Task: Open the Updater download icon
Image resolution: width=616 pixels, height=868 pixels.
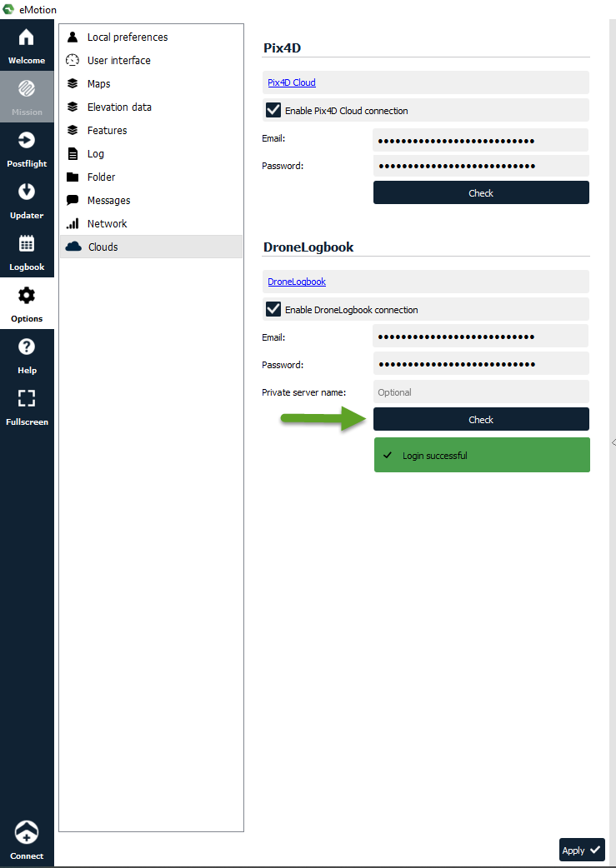Action: [27, 192]
